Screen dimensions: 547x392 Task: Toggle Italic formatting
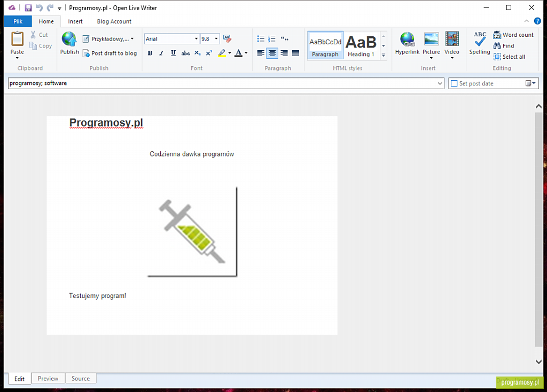click(x=161, y=53)
